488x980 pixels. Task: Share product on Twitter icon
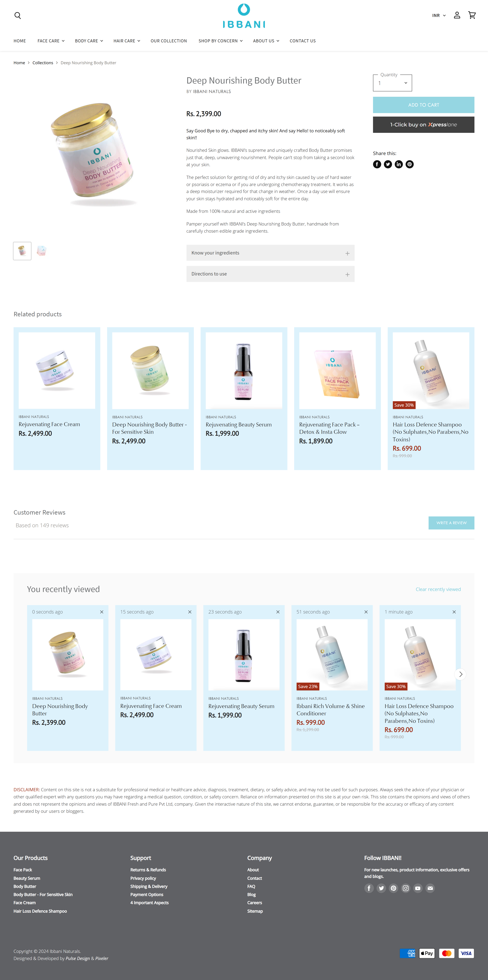pos(388,164)
